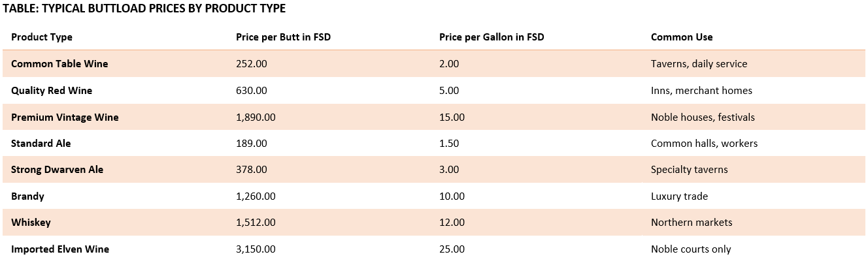
Task: Click the 'Brandy' product cell
Action: 27,196
